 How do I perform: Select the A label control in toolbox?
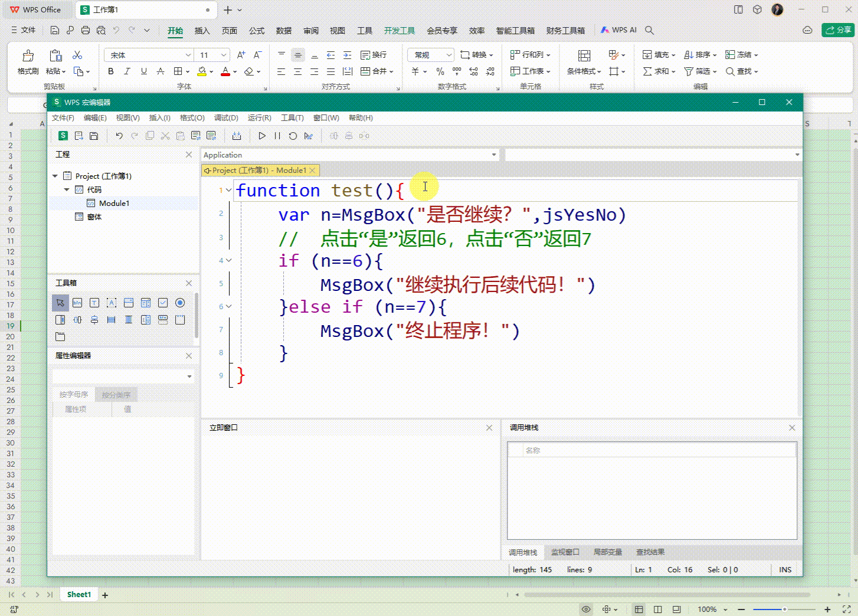(x=112, y=303)
